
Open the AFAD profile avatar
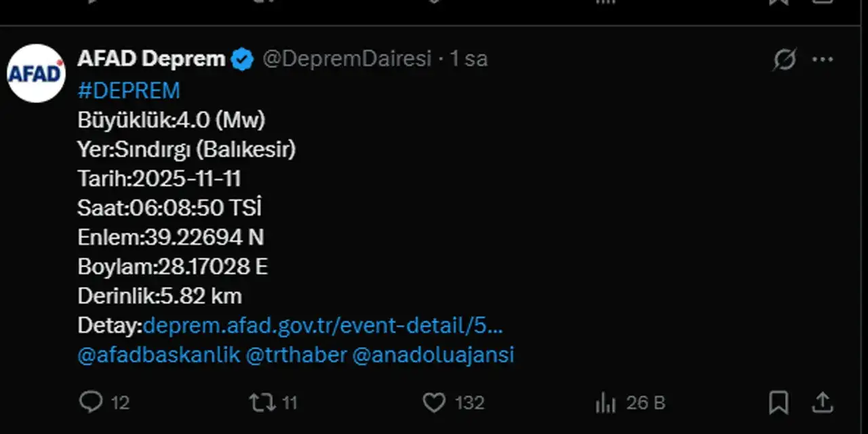[x=36, y=71]
